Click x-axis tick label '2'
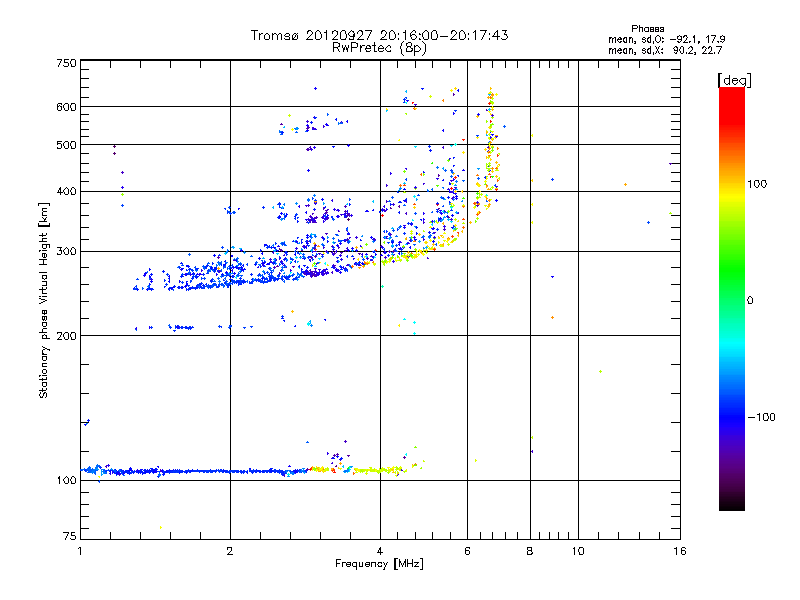 230,551
